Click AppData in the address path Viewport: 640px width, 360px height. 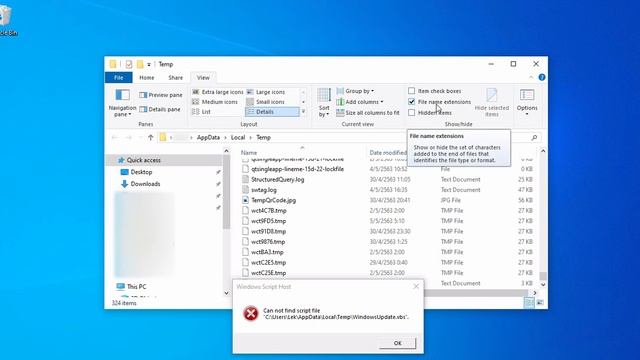pyautogui.click(x=208, y=138)
